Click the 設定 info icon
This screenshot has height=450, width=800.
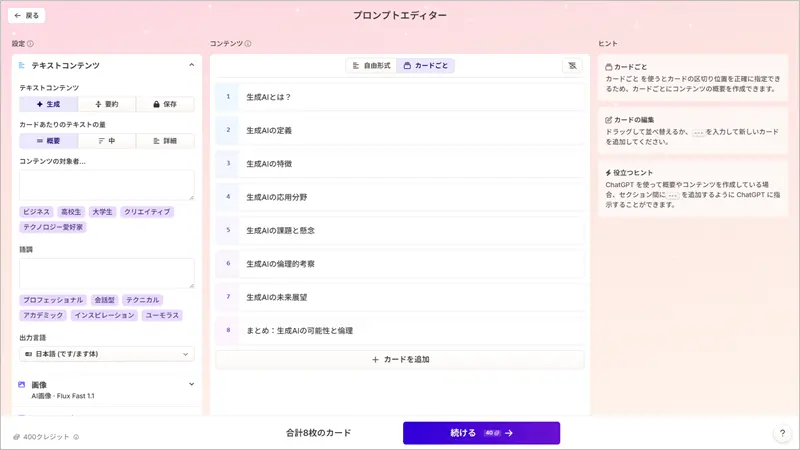coord(31,44)
